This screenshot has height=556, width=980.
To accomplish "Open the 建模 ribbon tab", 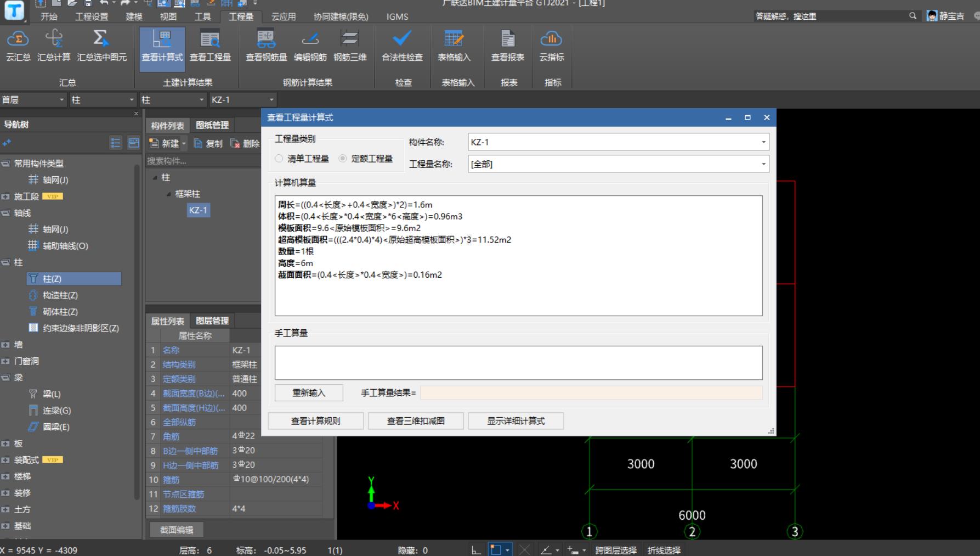I will tap(134, 16).
